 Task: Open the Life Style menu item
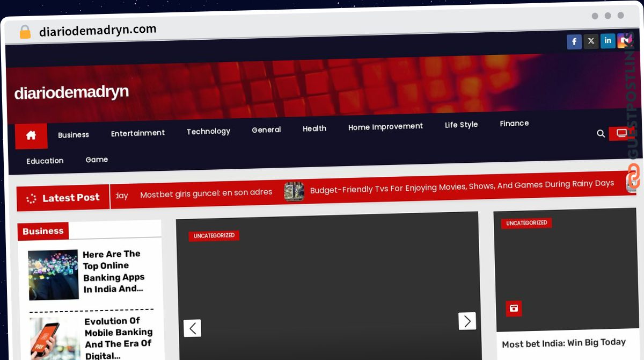click(x=461, y=125)
